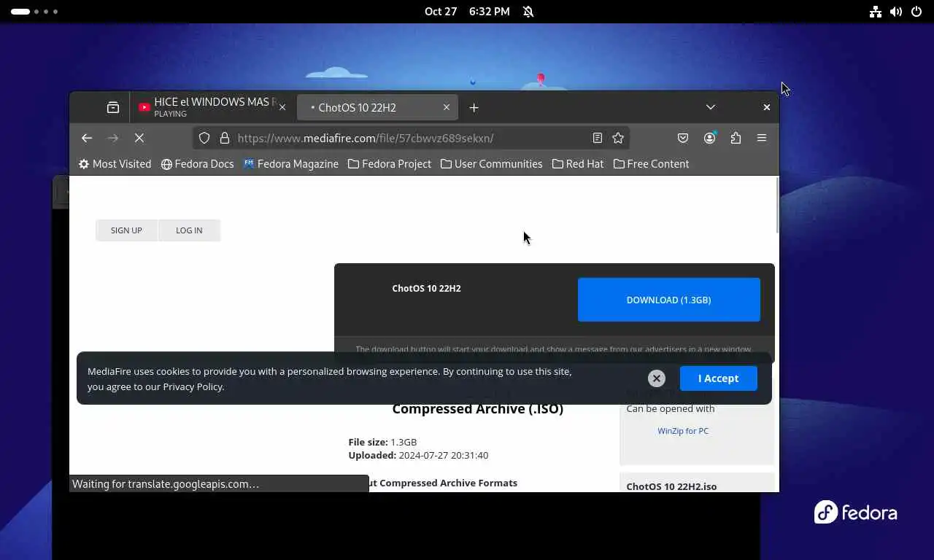Bookmark this page with the star
Viewport: 934px width, 560px height.
click(x=618, y=138)
